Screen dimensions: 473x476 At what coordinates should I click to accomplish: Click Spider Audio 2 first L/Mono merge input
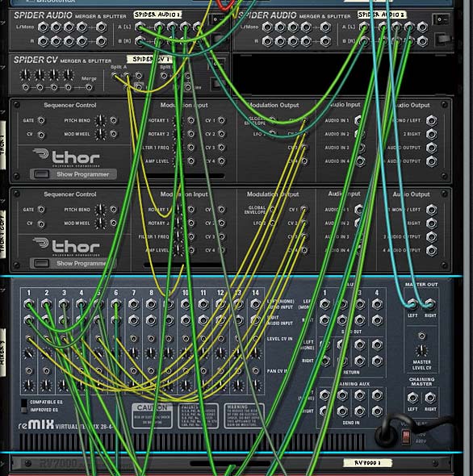point(267,27)
